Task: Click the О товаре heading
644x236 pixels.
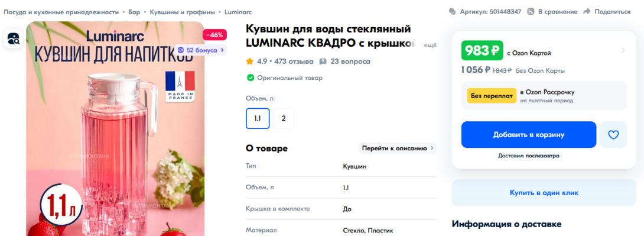Action: (266, 148)
